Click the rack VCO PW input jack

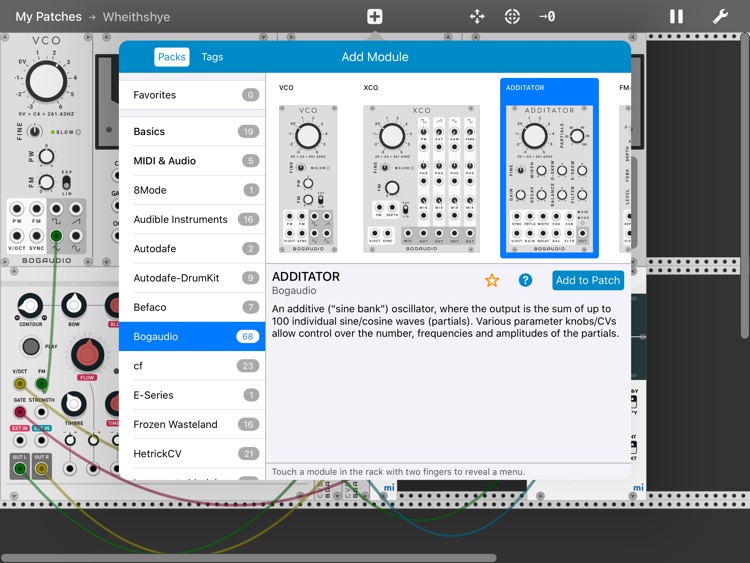tap(17, 209)
